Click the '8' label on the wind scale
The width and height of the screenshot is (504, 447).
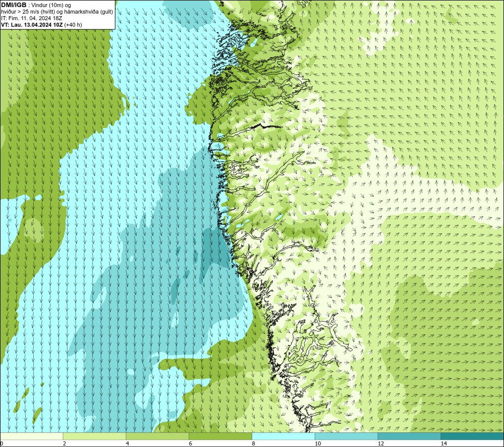[254, 443]
